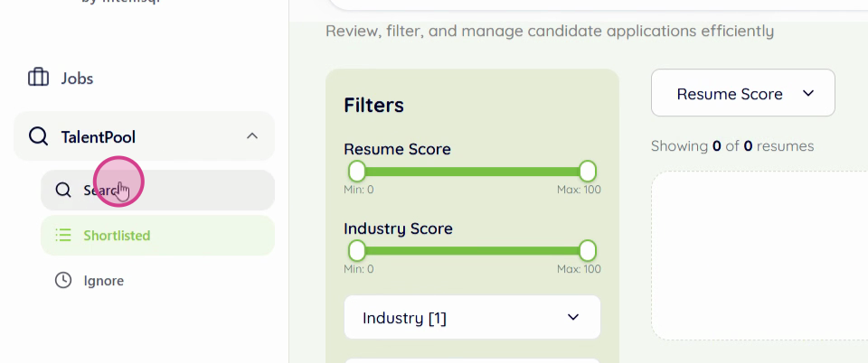
Task: Click the Industry Score minimum slider handle
Action: 357,250
